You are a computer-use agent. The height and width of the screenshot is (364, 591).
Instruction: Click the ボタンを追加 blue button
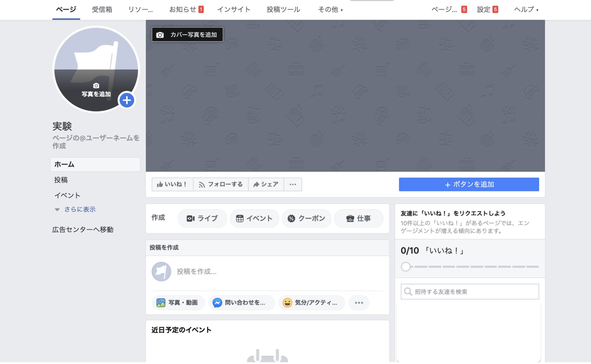469,184
